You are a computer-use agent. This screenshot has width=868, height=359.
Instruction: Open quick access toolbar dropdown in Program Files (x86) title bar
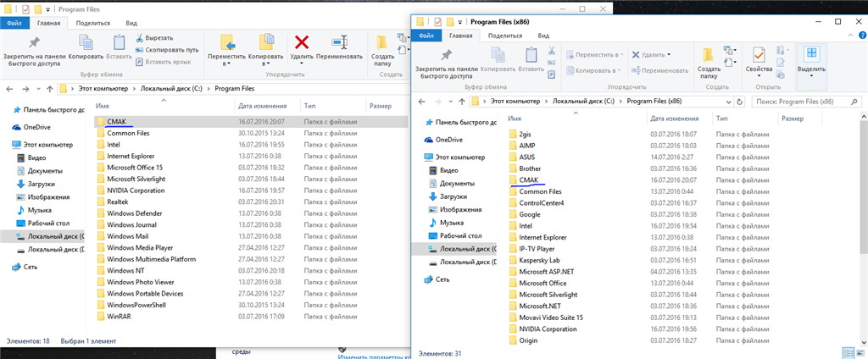(461, 22)
